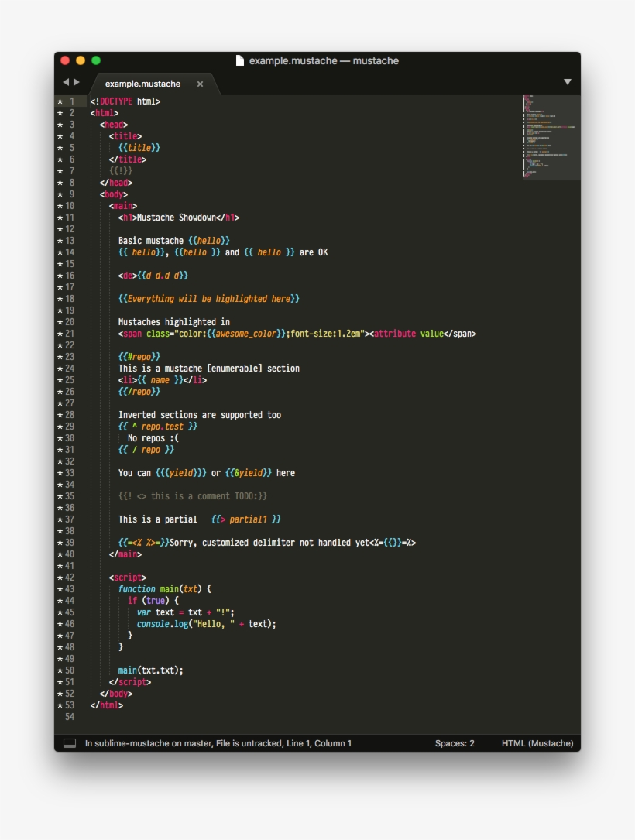Click the minimap to jump elsewhere in file
The height and width of the screenshot is (840, 635).
tap(550, 139)
